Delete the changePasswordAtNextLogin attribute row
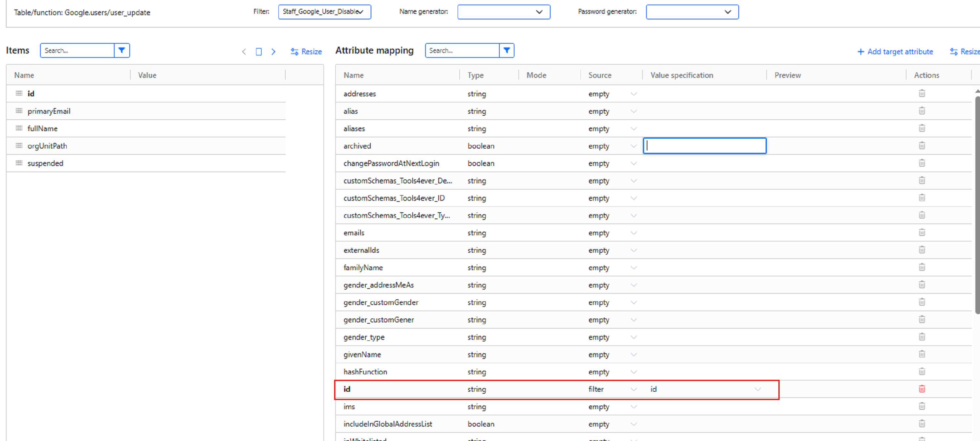 tap(922, 163)
